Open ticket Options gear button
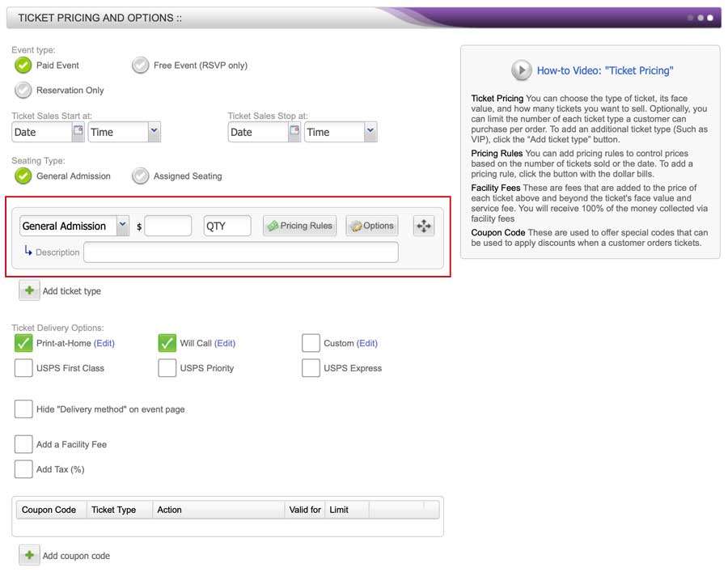 (371, 226)
